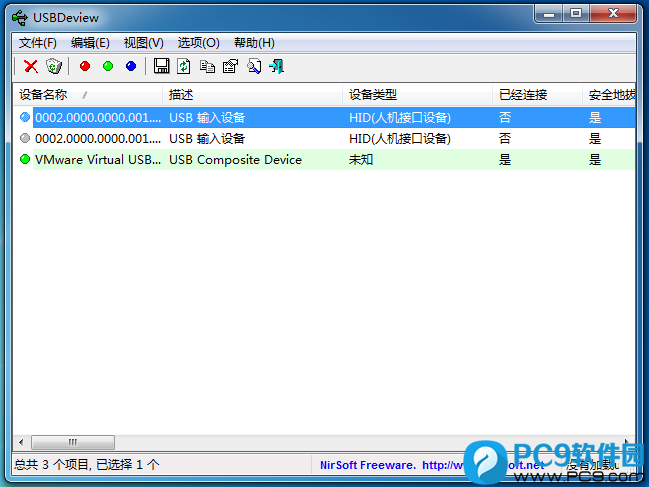Image resolution: width=649 pixels, height=487 pixels.
Task: Click the green status dot of VMware row
Action: coord(25,159)
